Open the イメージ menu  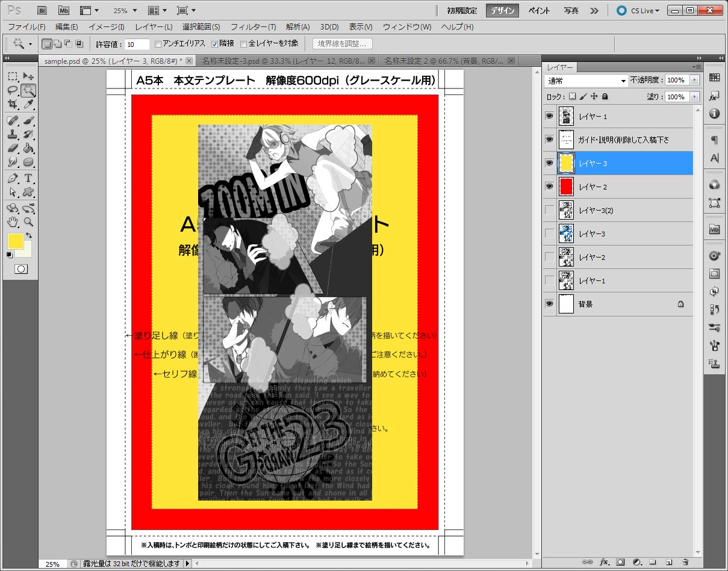106,27
